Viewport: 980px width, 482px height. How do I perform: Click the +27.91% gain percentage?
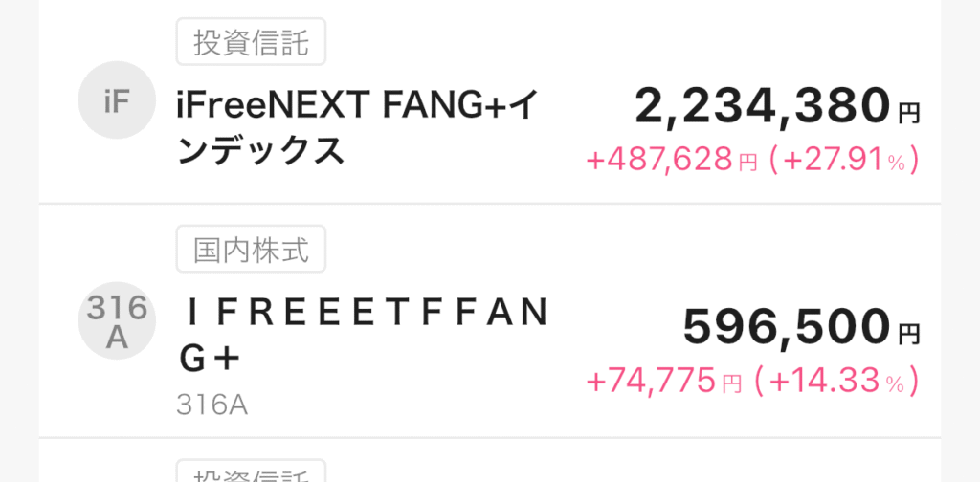click(x=844, y=160)
